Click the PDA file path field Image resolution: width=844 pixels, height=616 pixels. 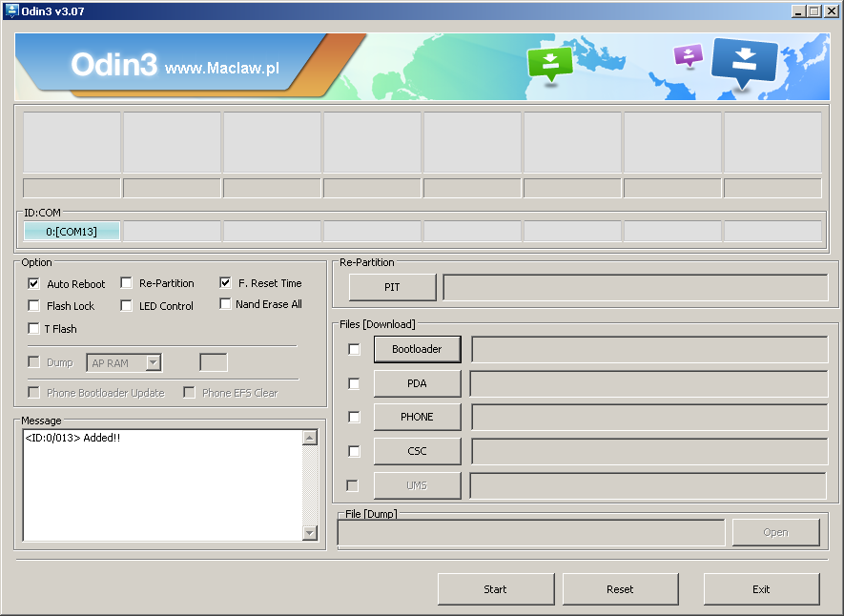tap(648, 383)
